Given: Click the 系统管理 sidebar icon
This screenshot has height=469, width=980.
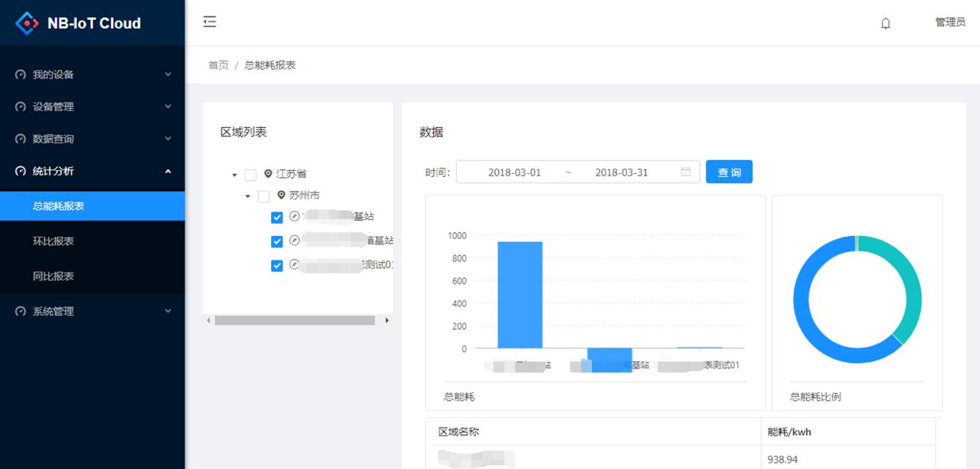Looking at the screenshot, I should click(19, 311).
